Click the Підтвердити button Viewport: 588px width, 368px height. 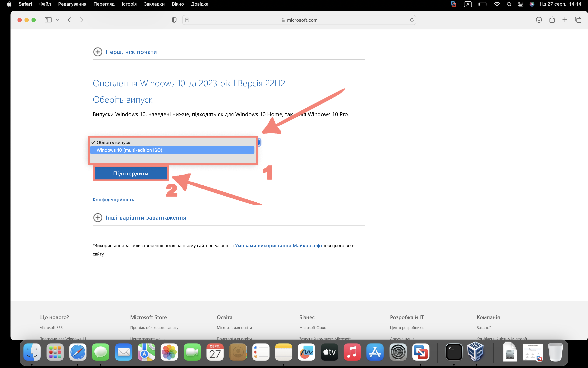[x=131, y=173]
